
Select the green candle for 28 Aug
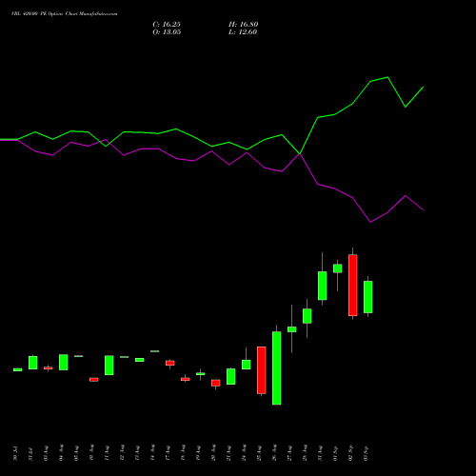307,316
